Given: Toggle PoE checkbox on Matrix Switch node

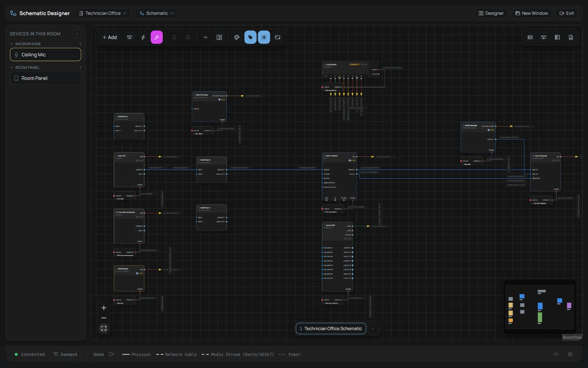Looking at the screenshot, I should [350, 161].
